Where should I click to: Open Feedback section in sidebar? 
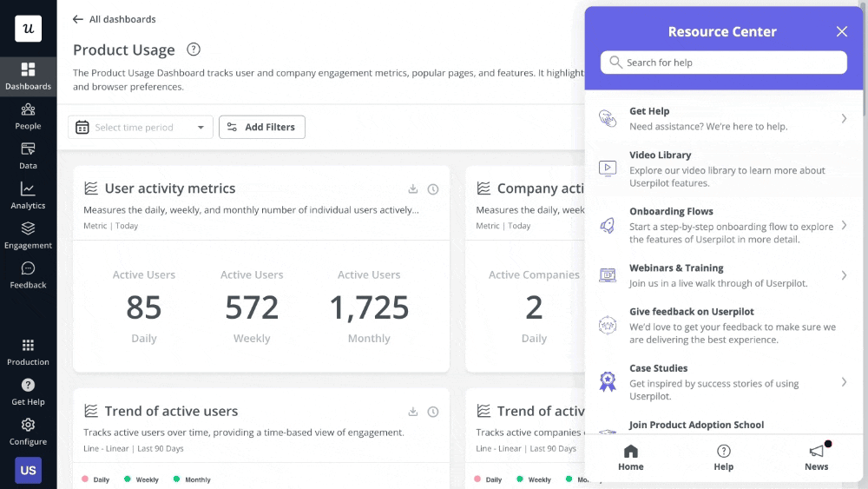point(28,274)
